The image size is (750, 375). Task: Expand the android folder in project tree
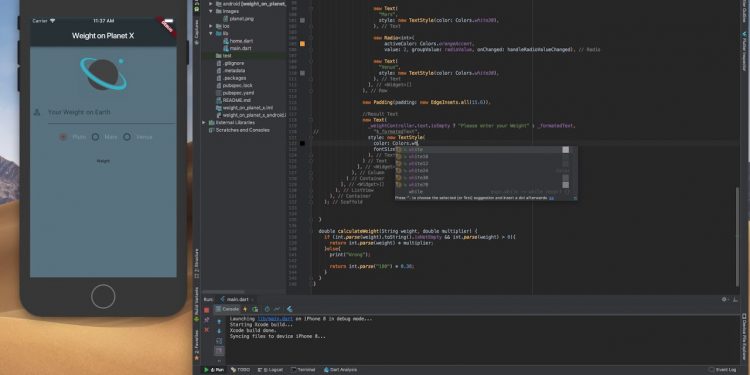211,4
